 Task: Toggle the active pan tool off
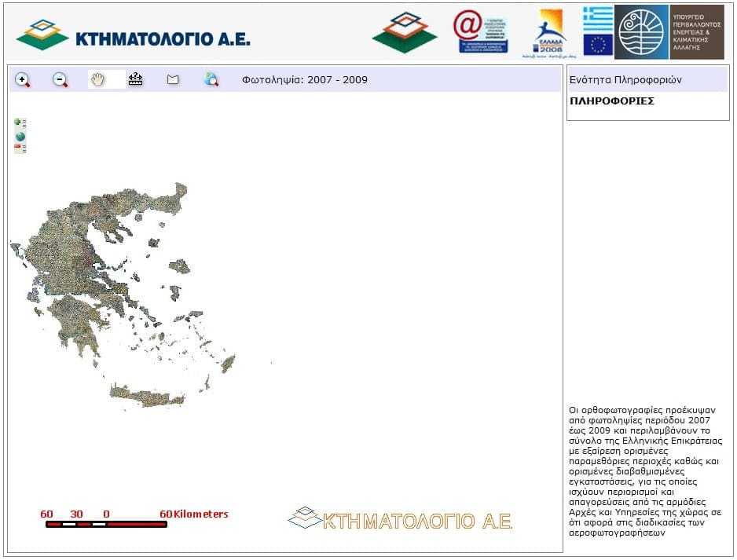98,79
